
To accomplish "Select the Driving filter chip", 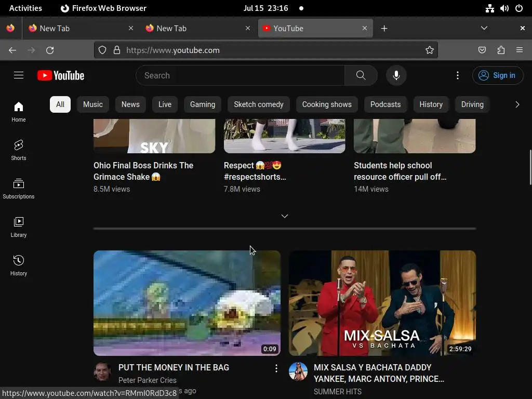I will click(x=472, y=104).
